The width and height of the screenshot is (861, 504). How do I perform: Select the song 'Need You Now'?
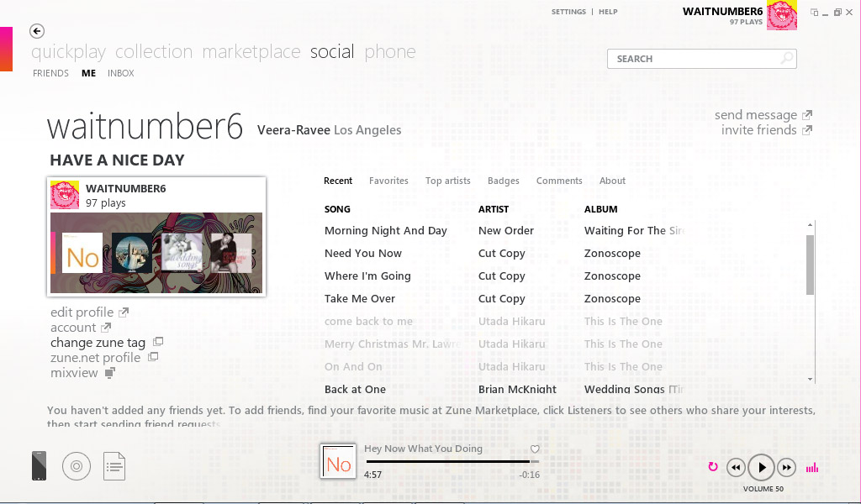[363, 254]
